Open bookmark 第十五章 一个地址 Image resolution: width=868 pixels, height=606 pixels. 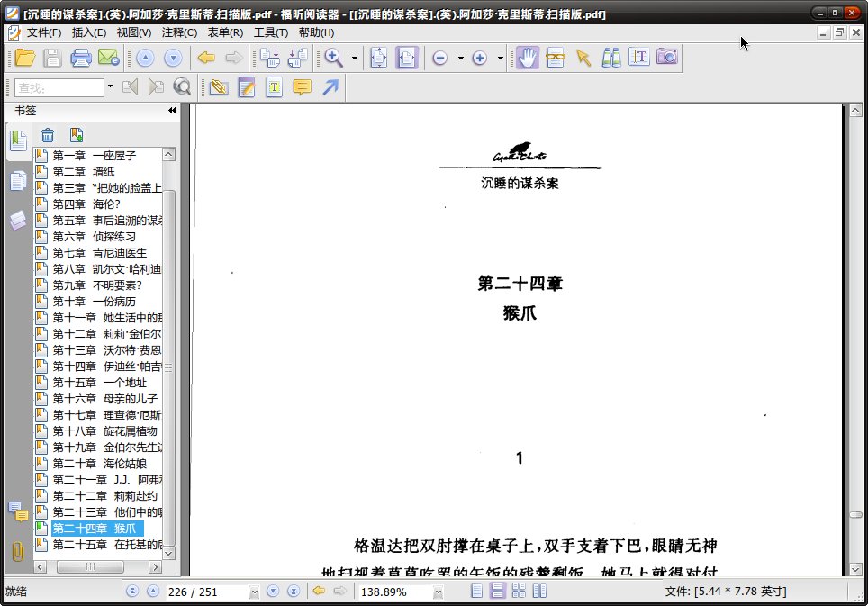[x=100, y=383]
